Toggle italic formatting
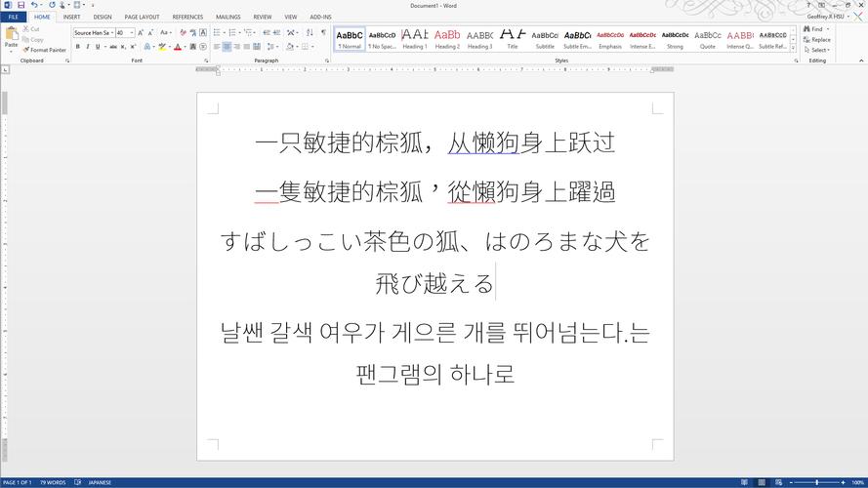This screenshot has width=868, height=488. click(88, 47)
